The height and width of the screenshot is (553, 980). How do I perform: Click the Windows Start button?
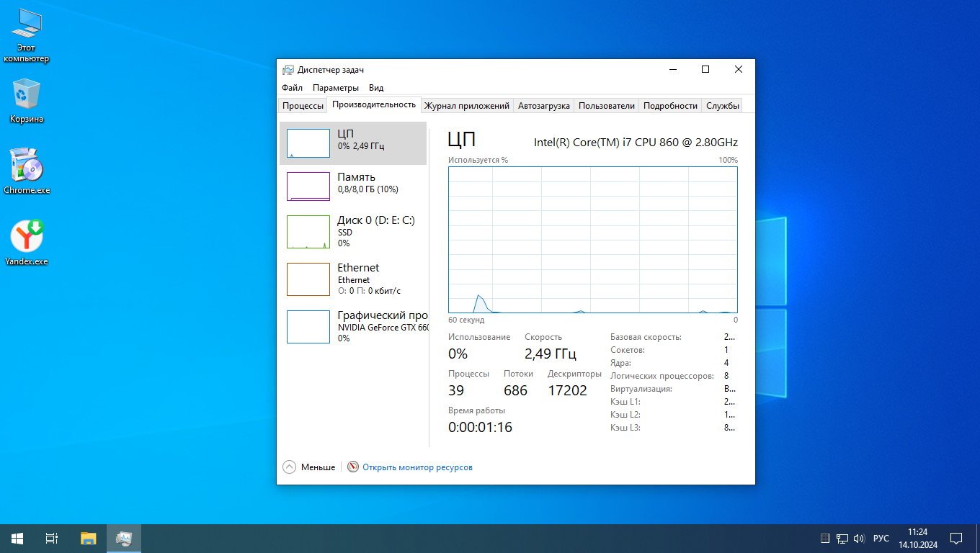pos(17,538)
